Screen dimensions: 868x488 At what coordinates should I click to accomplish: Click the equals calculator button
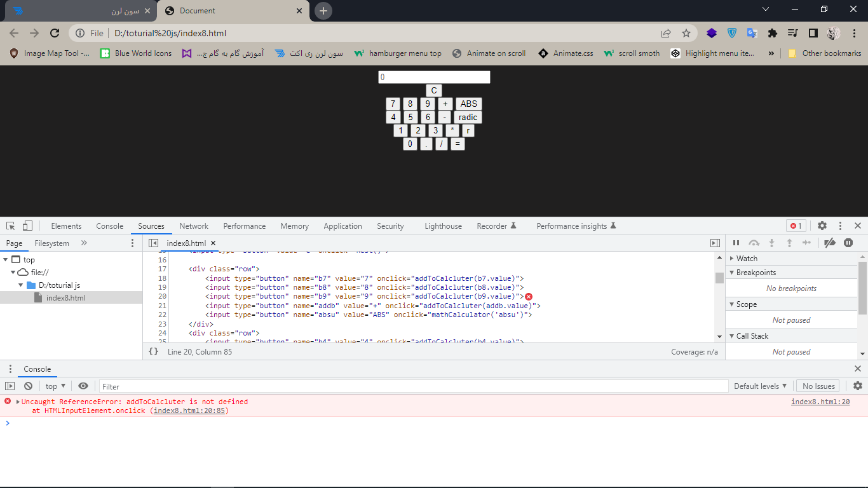458,144
